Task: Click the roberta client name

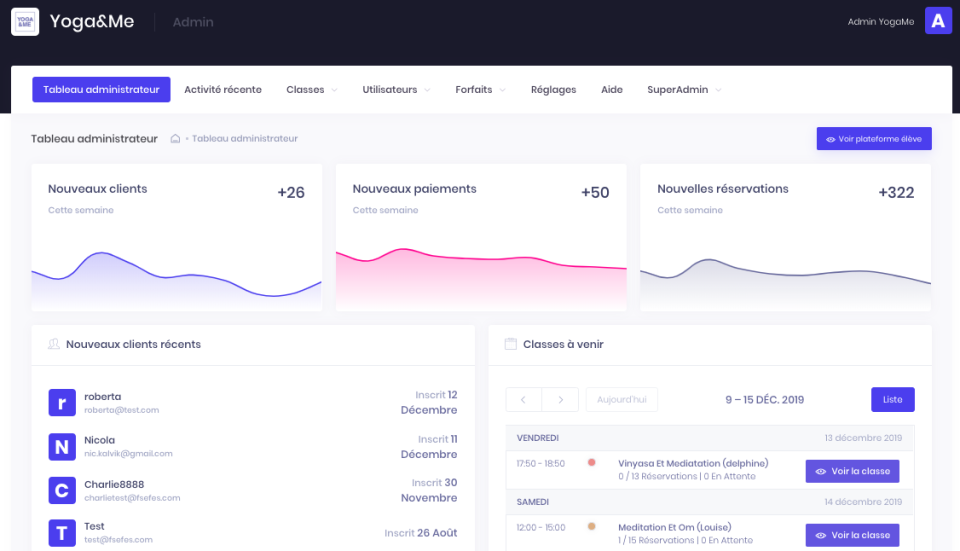Action: pos(102,397)
